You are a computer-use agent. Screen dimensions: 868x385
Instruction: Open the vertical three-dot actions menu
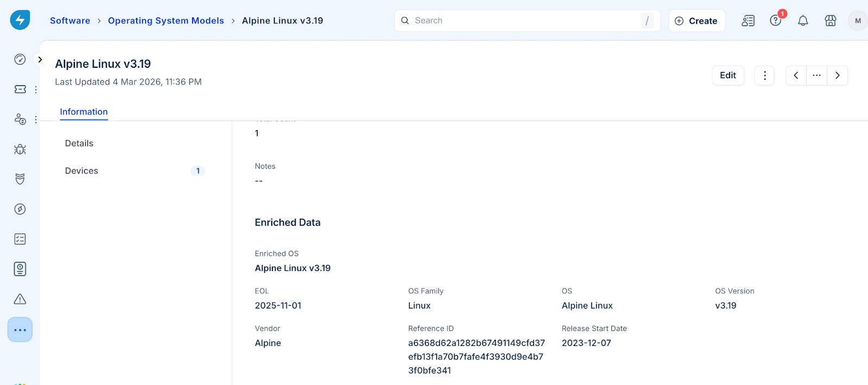point(764,75)
